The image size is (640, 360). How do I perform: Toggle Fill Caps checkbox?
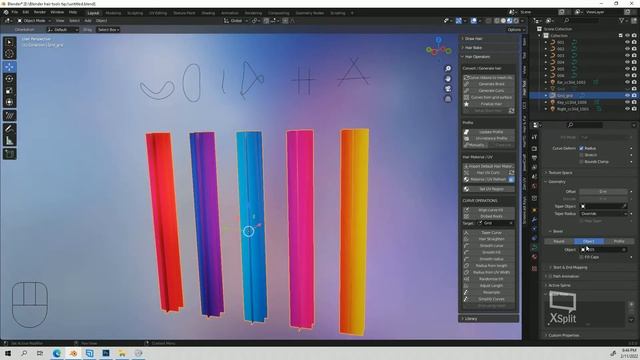pos(581,257)
